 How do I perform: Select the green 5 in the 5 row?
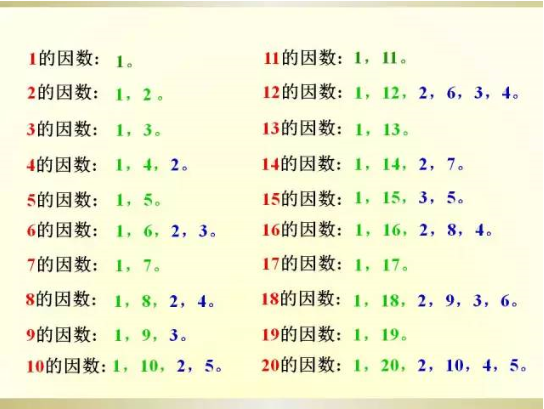[148, 200]
